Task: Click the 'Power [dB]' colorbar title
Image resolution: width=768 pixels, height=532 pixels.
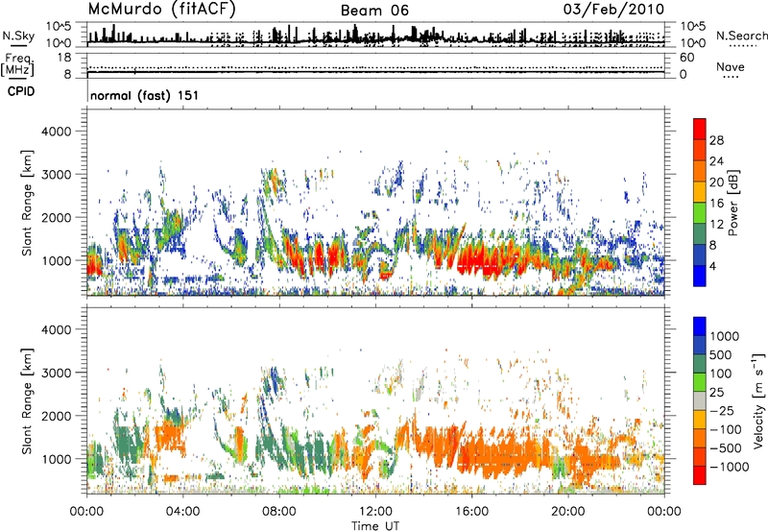Action: click(x=732, y=203)
